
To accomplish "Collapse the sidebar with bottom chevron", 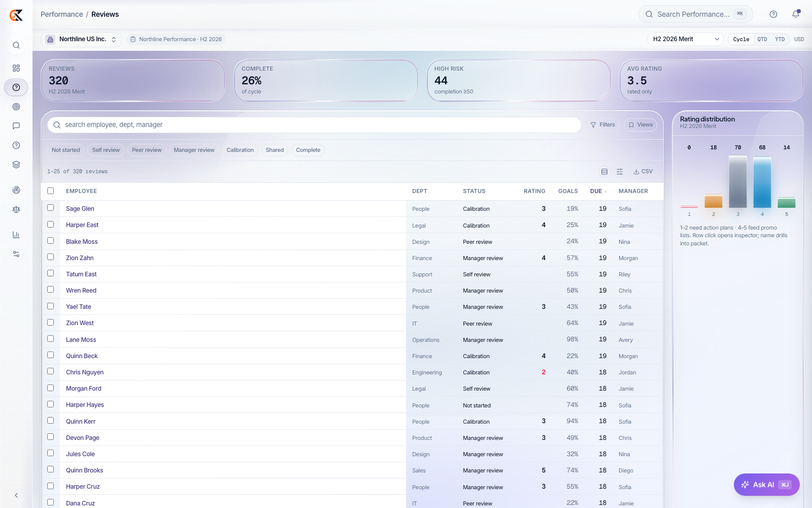I will [16, 495].
